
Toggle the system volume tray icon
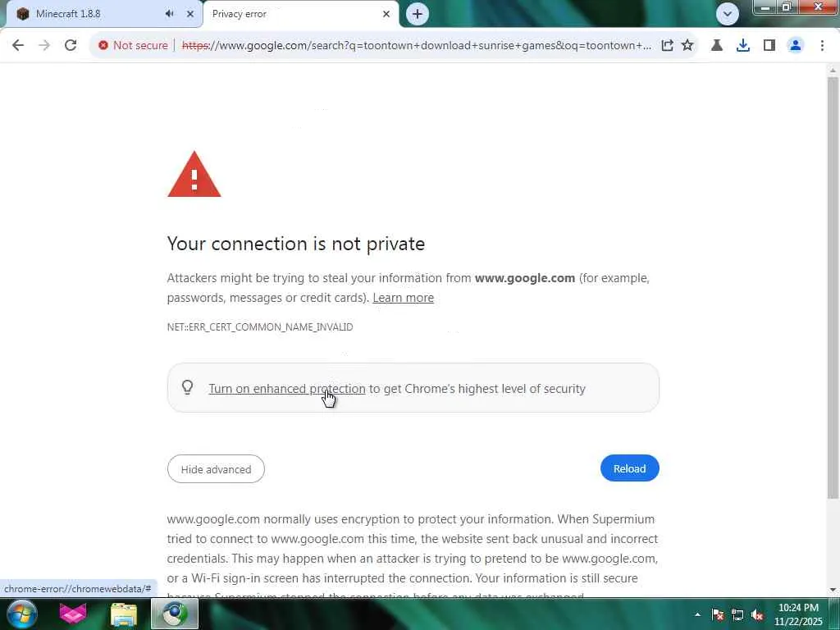(758, 614)
